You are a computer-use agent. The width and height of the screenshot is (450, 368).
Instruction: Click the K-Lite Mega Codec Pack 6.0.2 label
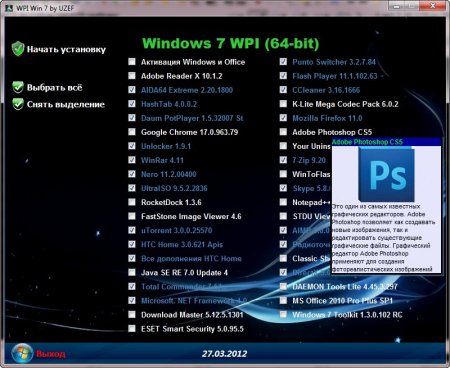click(345, 104)
